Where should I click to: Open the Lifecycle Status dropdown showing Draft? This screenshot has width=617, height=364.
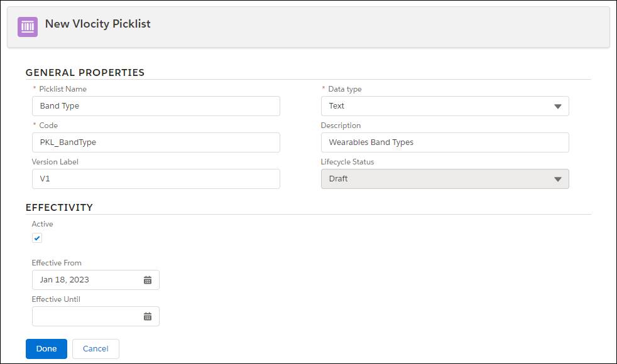445,179
